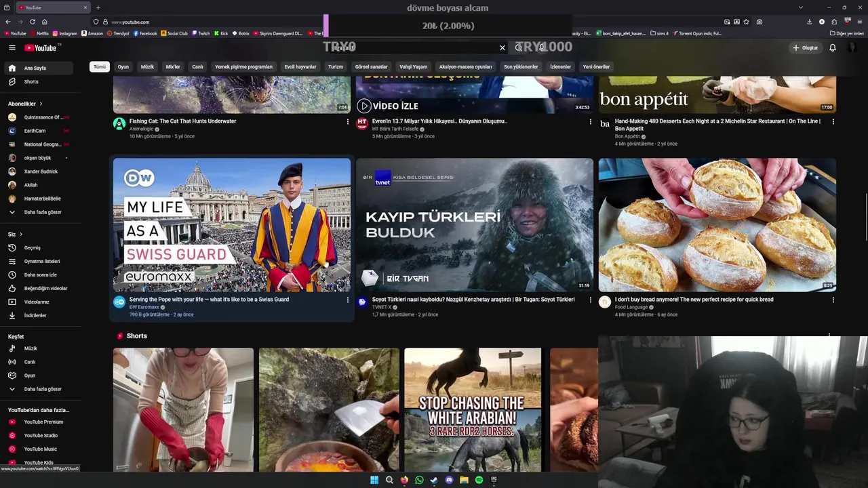Open File Explorer from taskbar
The image size is (868, 488).
[x=464, y=480]
